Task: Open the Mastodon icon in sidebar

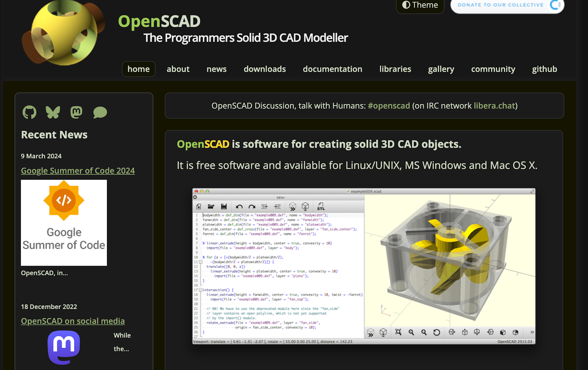Action: point(76,112)
